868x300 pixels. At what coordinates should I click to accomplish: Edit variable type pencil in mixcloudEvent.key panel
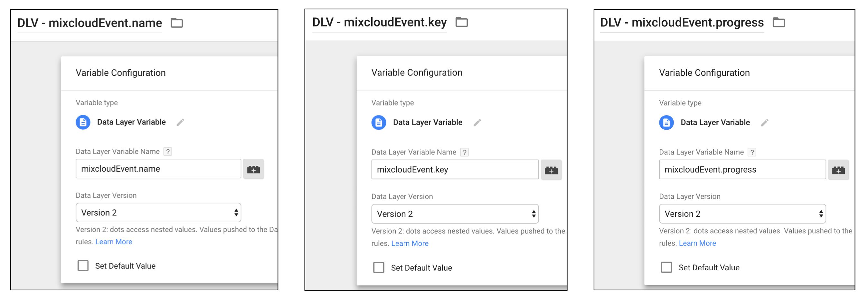tap(477, 123)
